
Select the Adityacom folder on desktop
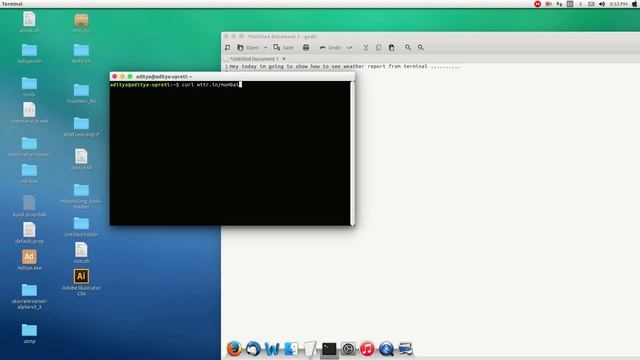29,53
